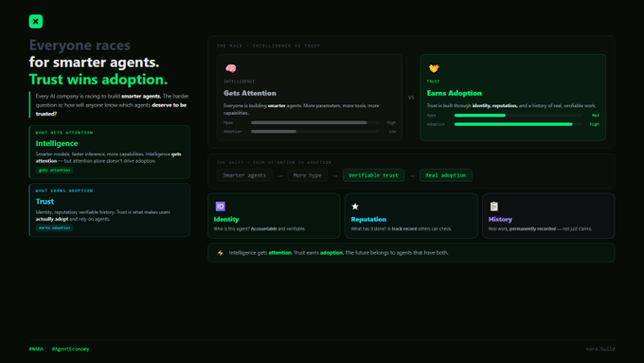
Task: Click the 'Everyone races' headline text
Action: click(80, 45)
